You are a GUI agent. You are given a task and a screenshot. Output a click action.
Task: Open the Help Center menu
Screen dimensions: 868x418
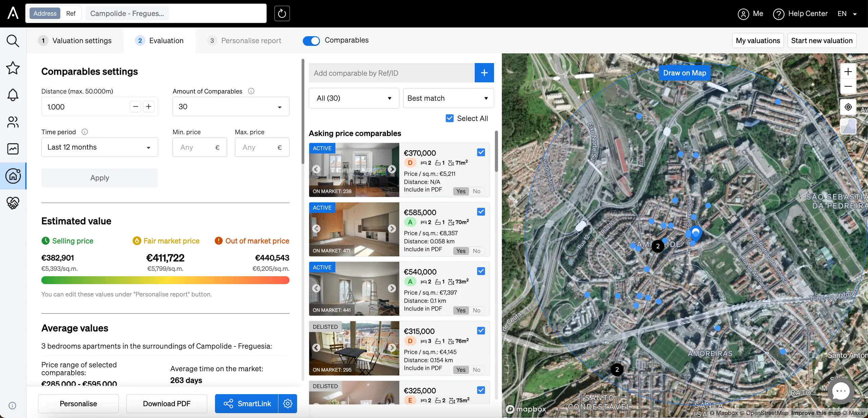(800, 14)
